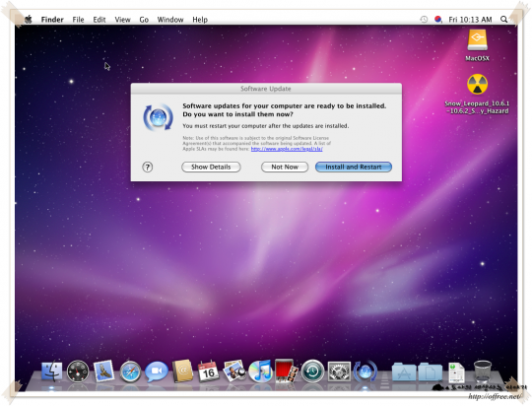Screen dimensions: 532x406
Task: Open the Edit menu
Action: [100, 20]
